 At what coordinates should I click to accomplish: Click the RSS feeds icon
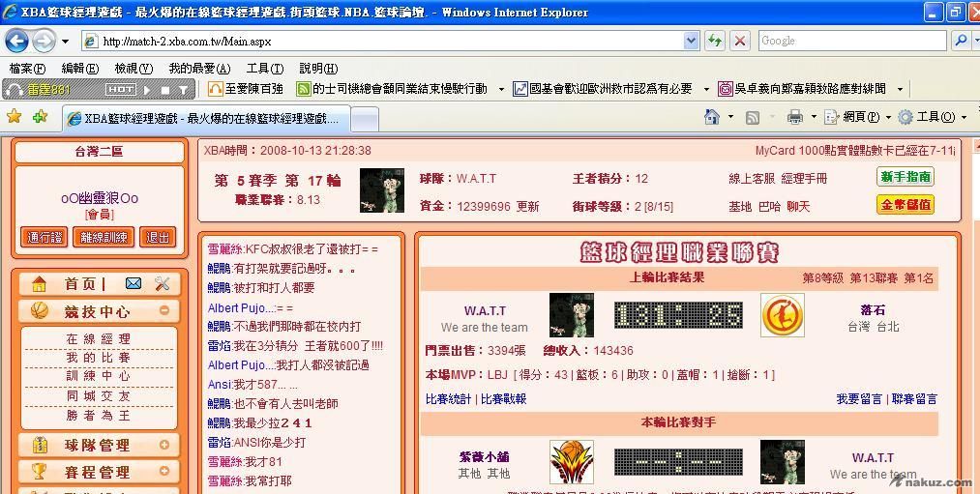(x=753, y=117)
